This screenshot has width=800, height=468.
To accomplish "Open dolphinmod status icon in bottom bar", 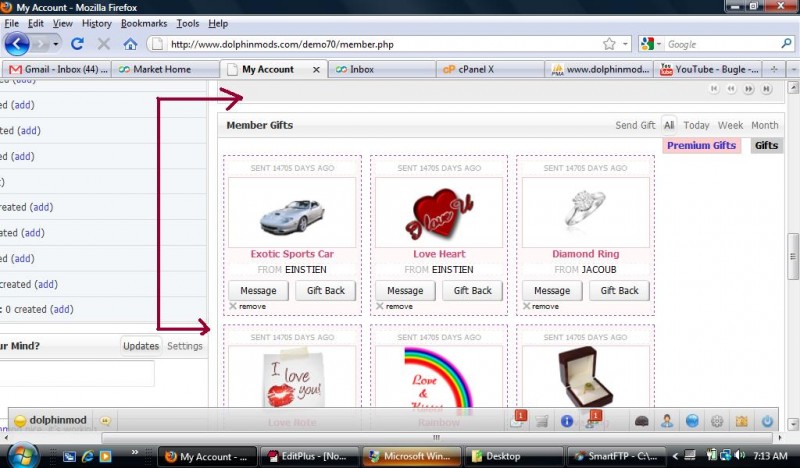I will click(x=20, y=421).
